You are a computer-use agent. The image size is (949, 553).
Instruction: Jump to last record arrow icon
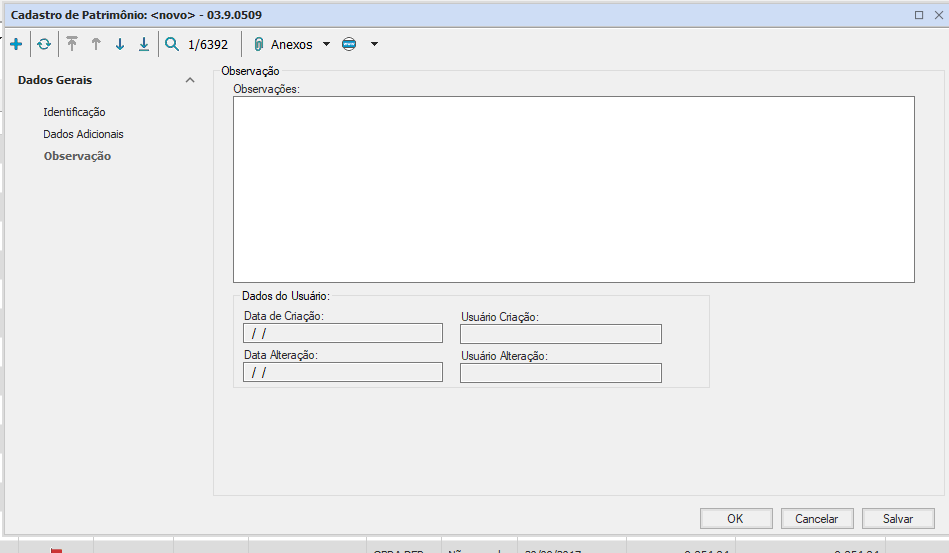pos(144,44)
